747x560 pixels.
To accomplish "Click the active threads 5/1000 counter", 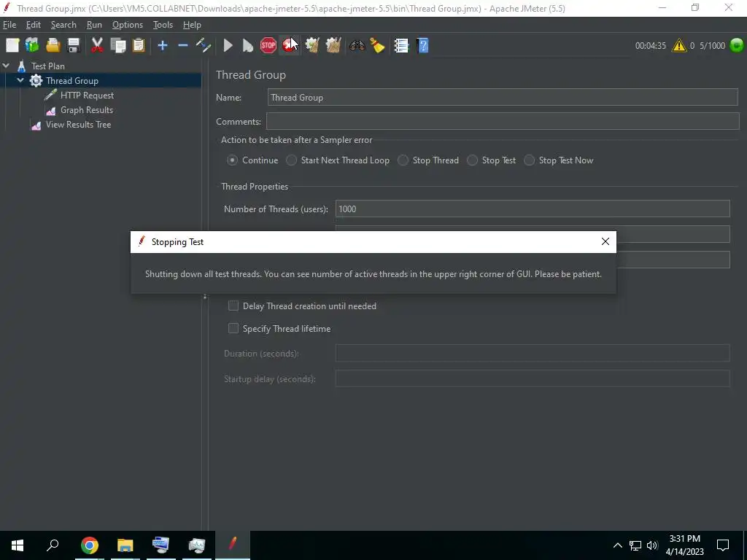I will click(712, 46).
